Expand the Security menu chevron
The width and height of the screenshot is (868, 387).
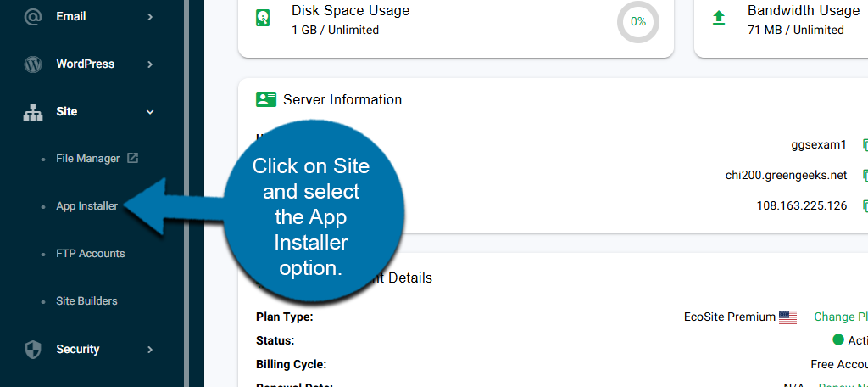coord(150,349)
